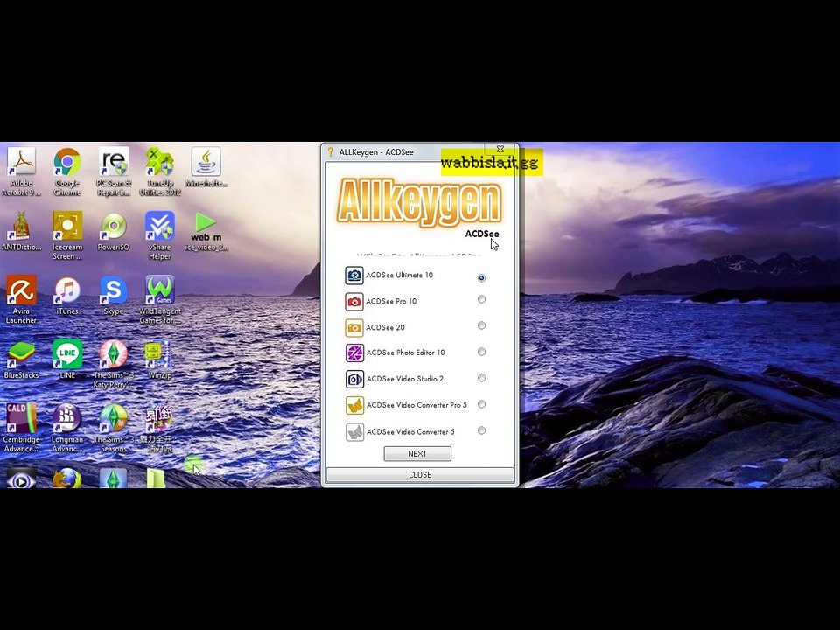The image size is (840, 630).
Task: Open Google Chrome desktop icon
Action: [67, 171]
